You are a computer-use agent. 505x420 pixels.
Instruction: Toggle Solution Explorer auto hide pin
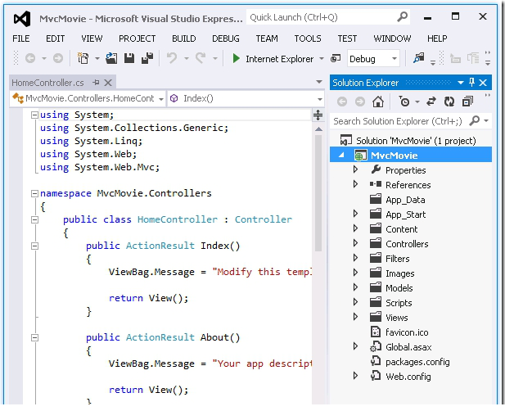click(471, 83)
